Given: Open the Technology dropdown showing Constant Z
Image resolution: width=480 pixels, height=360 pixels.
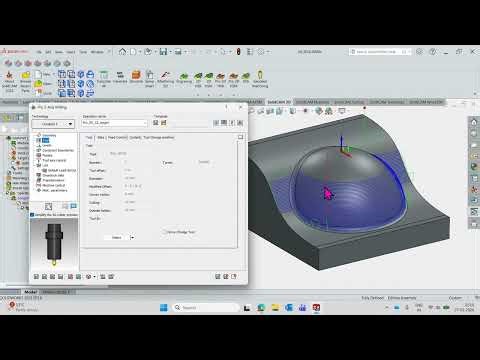Looking at the screenshot, I should pyautogui.click(x=53, y=124).
